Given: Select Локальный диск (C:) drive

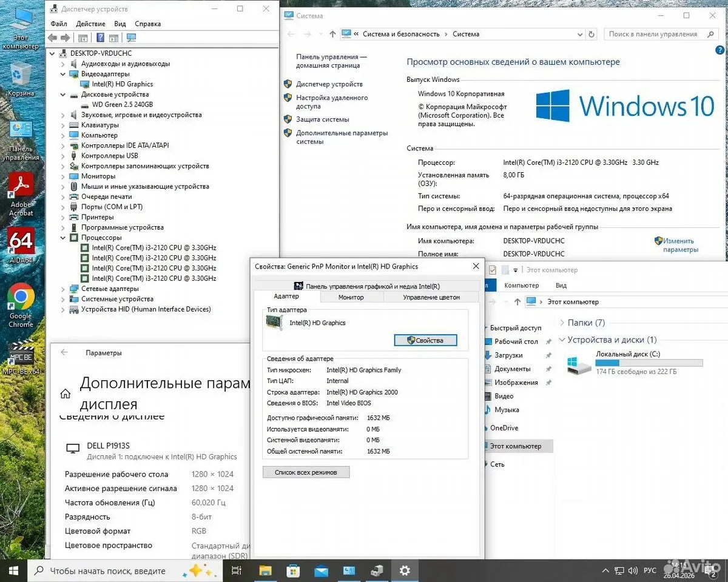Looking at the screenshot, I should (x=635, y=363).
